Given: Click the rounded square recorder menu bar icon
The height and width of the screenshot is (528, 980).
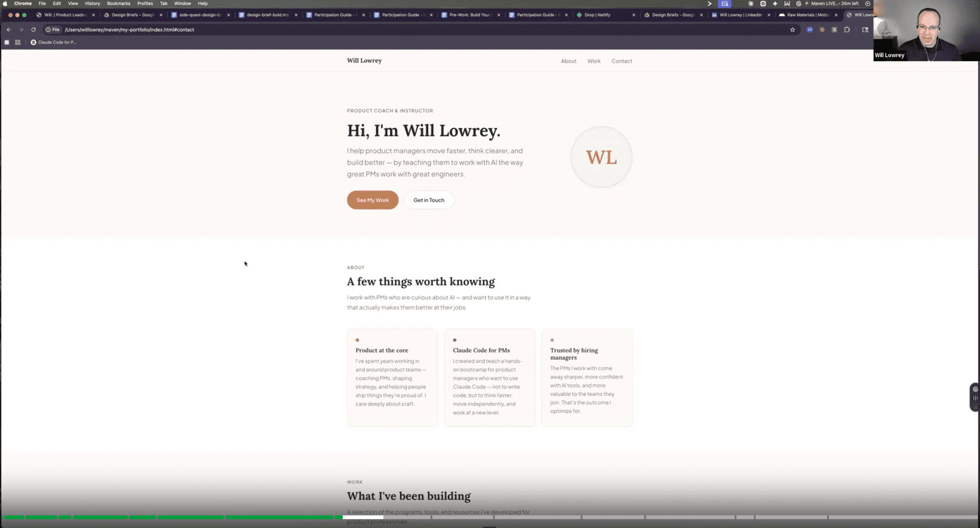Looking at the screenshot, I should 763,3.
